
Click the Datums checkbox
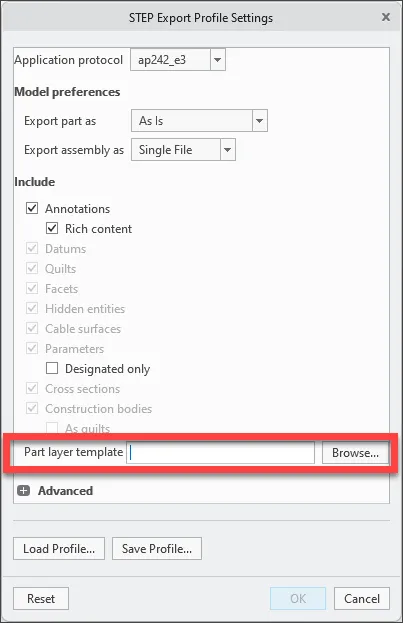pos(32,248)
